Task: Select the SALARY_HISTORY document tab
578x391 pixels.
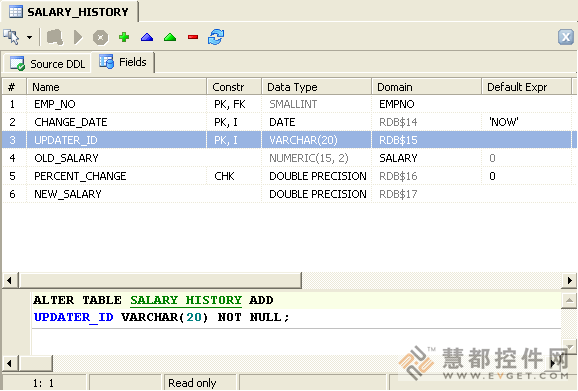Action: tap(70, 12)
